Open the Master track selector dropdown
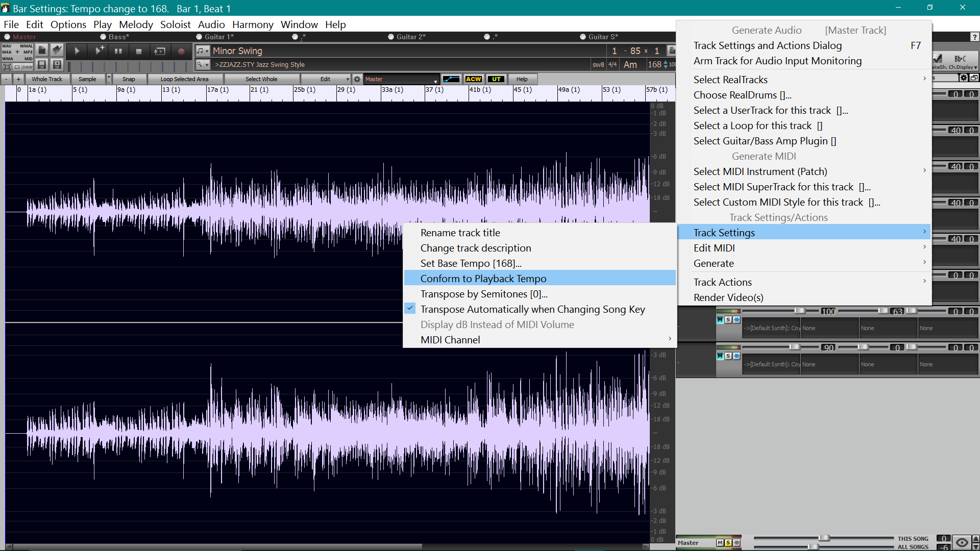 pyautogui.click(x=401, y=79)
